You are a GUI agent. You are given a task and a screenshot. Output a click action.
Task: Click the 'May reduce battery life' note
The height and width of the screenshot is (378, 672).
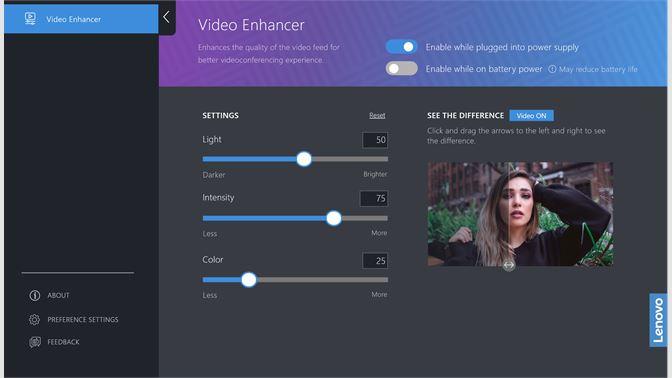point(598,69)
